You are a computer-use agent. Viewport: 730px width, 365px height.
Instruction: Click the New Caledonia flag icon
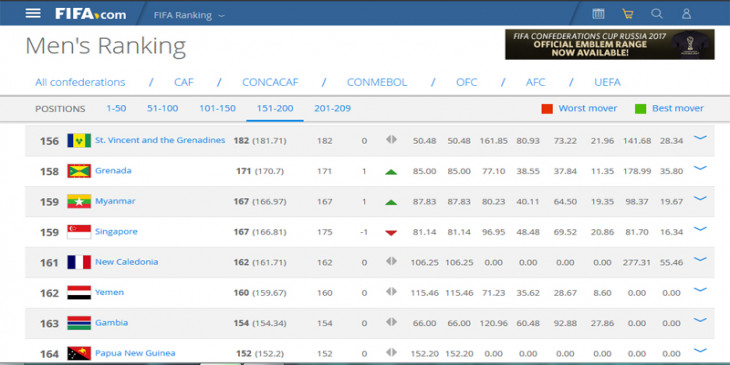tap(79, 262)
